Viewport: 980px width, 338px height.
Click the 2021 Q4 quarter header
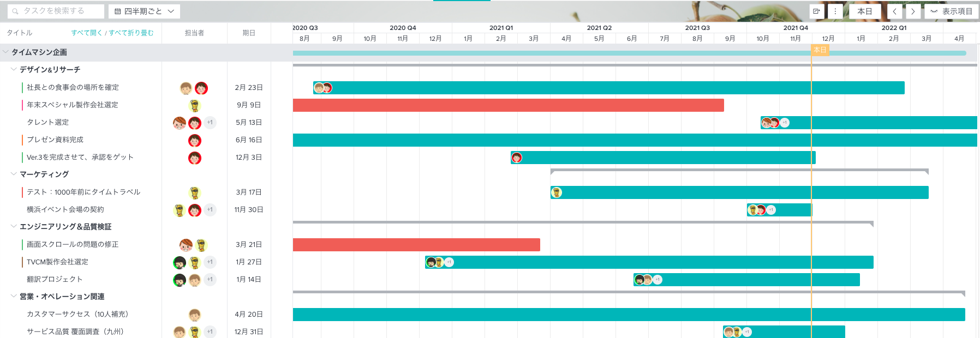pos(796,28)
